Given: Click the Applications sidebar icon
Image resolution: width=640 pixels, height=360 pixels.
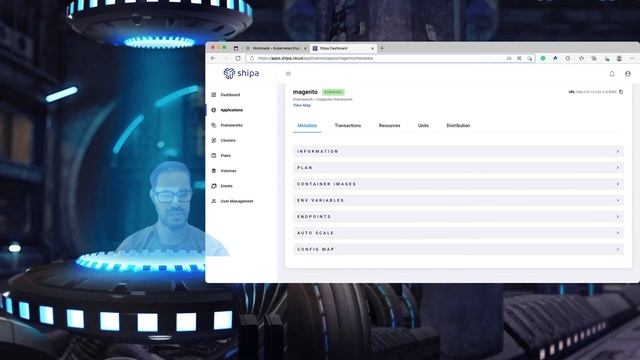Looking at the screenshot, I should click(213, 110).
